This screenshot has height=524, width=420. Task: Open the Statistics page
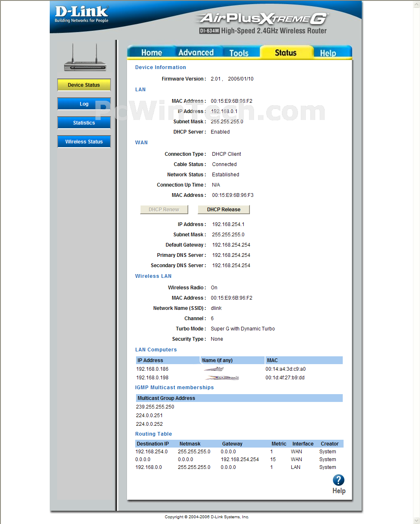coord(84,123)
